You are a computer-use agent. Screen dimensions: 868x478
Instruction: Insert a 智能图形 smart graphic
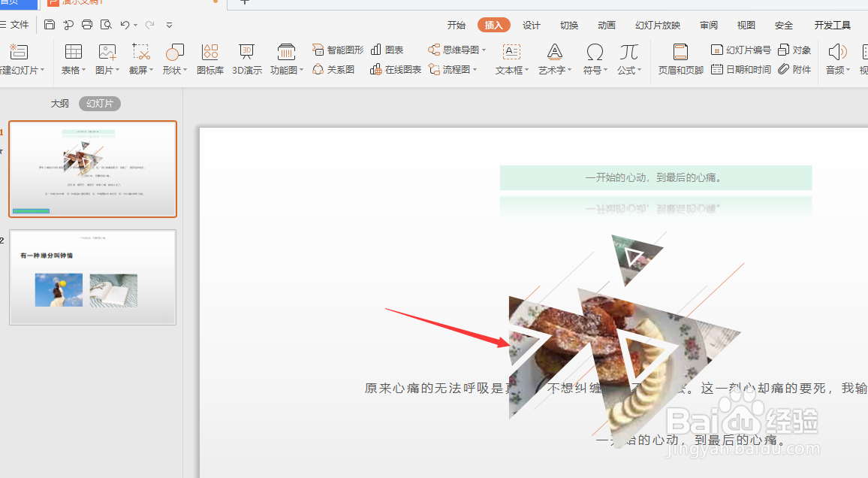[336, 49]
